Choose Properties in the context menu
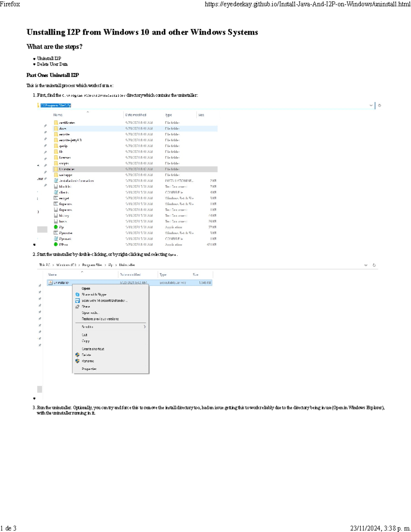This screenshot has height=532, width=411. pos(89,369)
